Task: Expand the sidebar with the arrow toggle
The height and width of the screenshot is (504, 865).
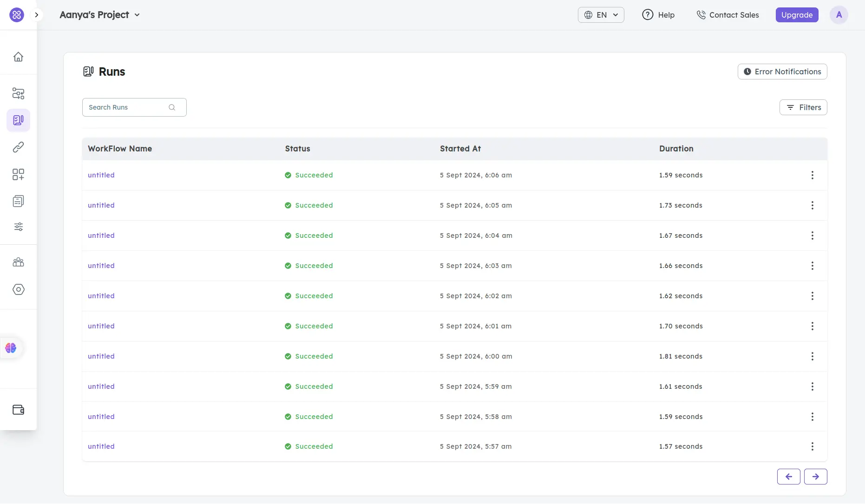Action: [x=36, y=14]
